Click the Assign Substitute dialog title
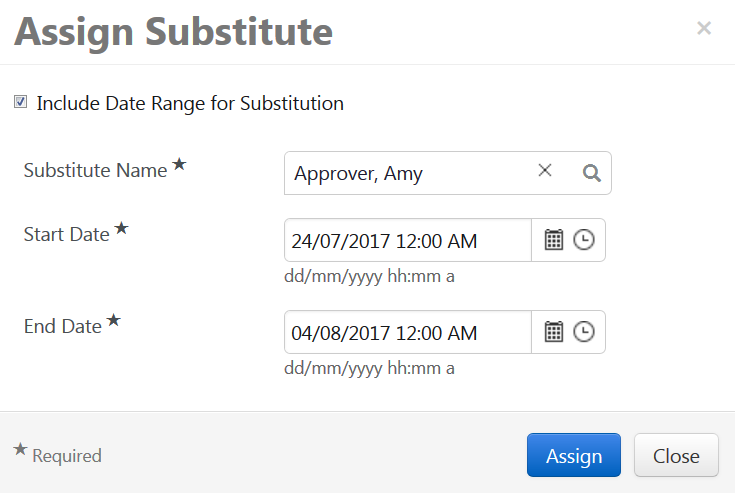The width and height of the screenshot is (735, 493). [x=173, y=32]
